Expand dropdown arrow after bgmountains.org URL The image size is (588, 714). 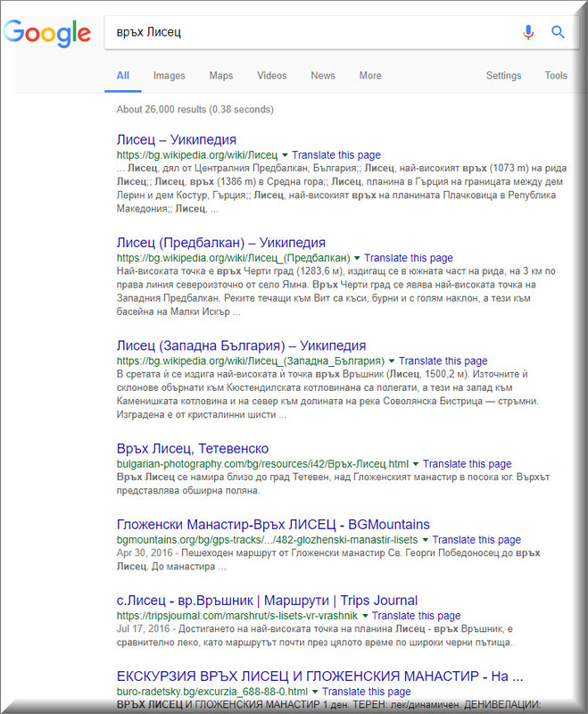click(x=425, y=540)
